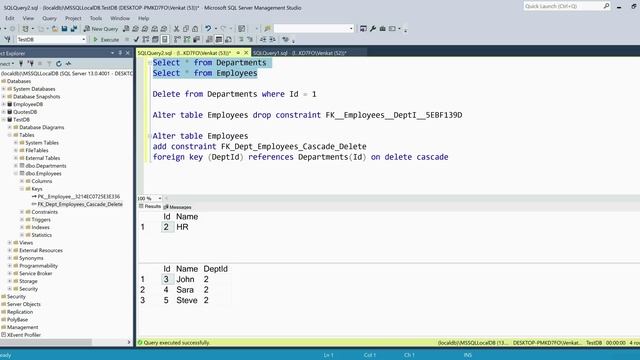The height and width of the screenshot is (360, 640).
Task: Open the Window menu
Action: (120, 18)
